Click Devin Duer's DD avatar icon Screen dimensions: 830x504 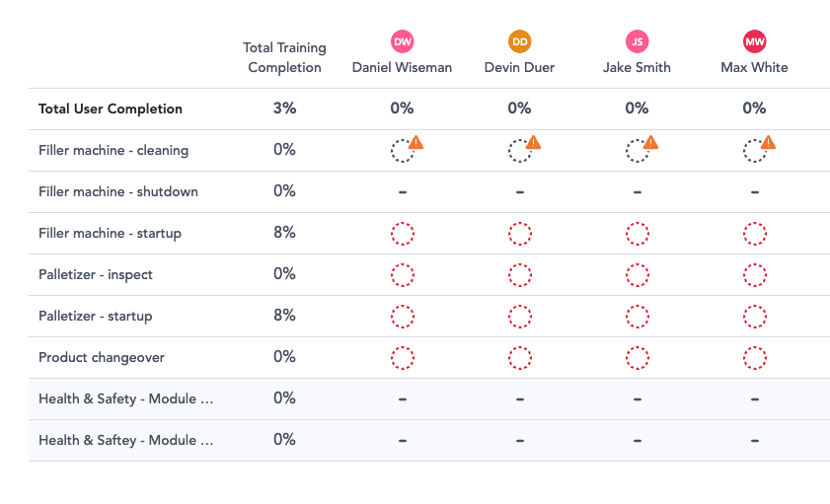click(520, 41)
